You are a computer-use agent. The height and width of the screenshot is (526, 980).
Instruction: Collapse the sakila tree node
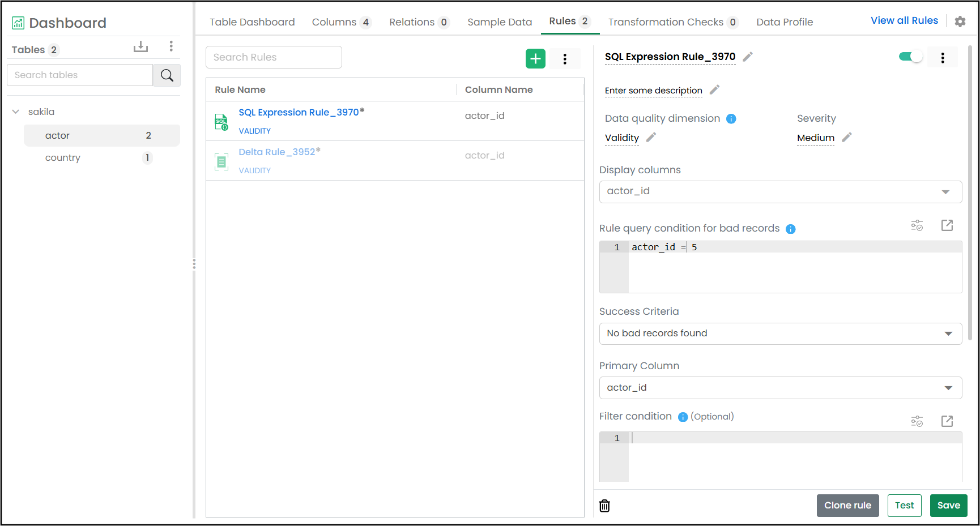(x=16, y=112)
